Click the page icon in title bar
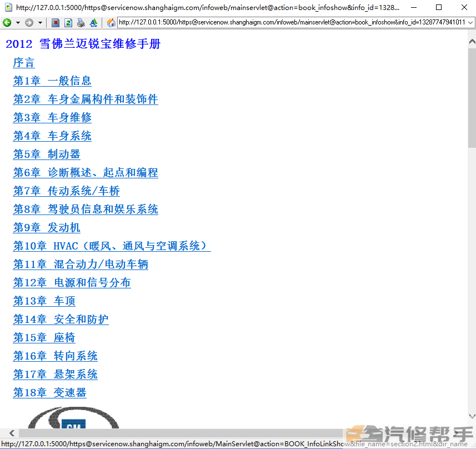This screenshot has height=449, width=476. point(8,7)
